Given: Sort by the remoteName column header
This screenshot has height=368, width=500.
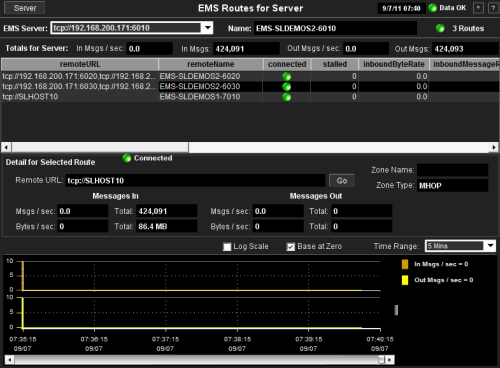Looking at the screenshot, I should pyautogui.click(x=211, y=64).
